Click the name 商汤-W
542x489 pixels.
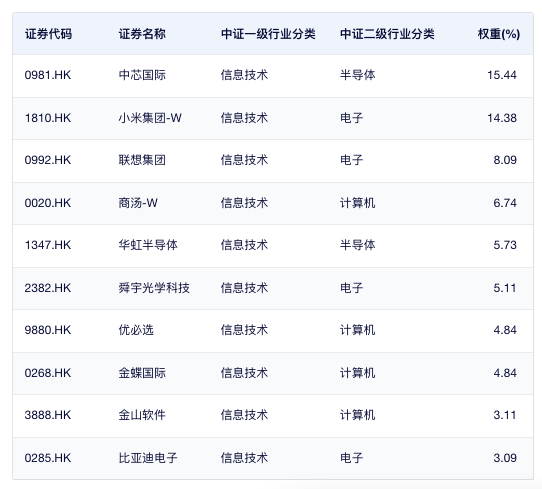pyautogui.click(x=138, y=203)
